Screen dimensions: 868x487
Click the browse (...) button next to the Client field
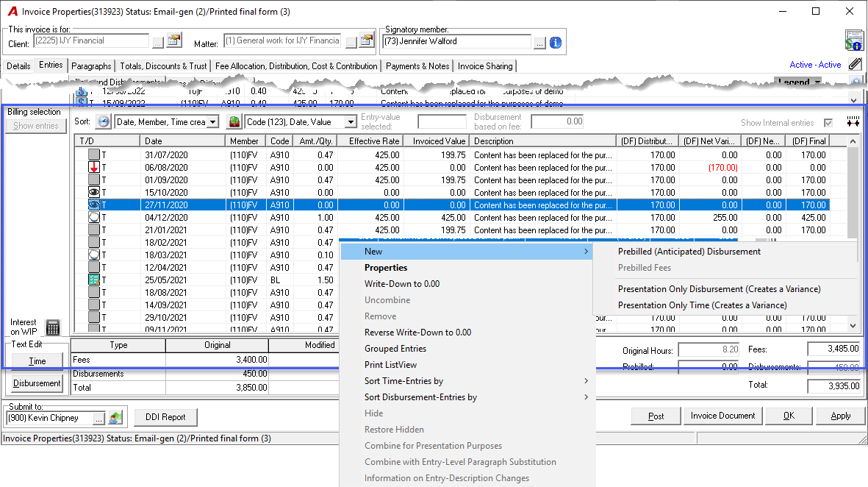point(158,41)
